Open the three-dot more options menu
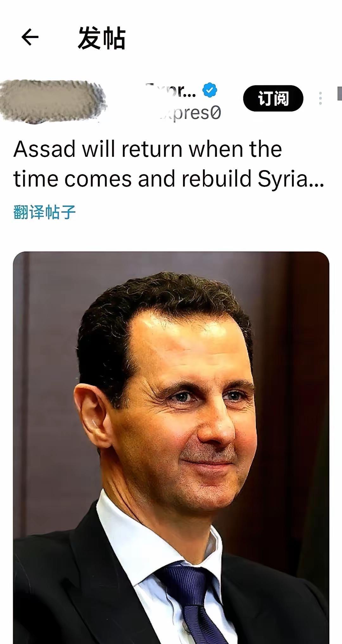This screenshot has width=342, height=644. click(x=320, y=99)
